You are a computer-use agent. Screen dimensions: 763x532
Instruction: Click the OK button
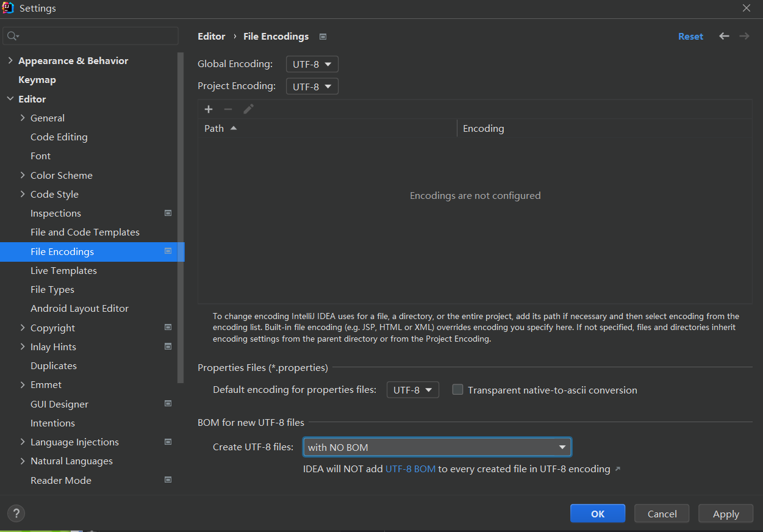598,514
